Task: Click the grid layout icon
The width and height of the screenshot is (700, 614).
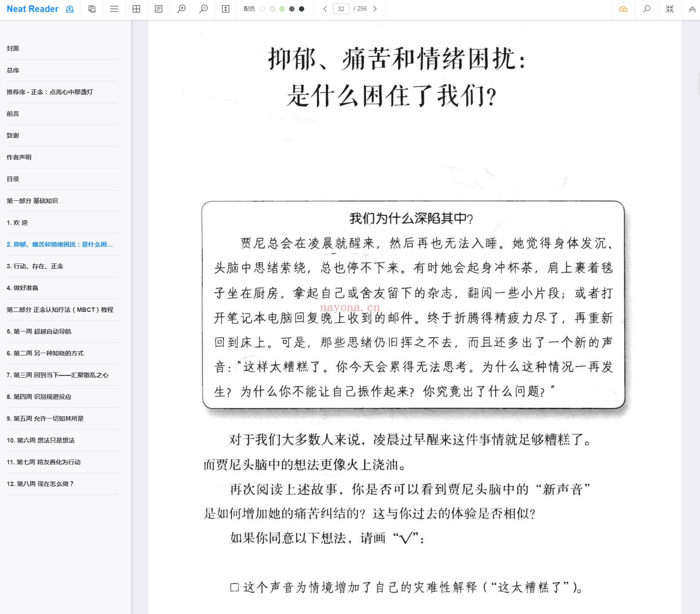Action: [136, 9]
